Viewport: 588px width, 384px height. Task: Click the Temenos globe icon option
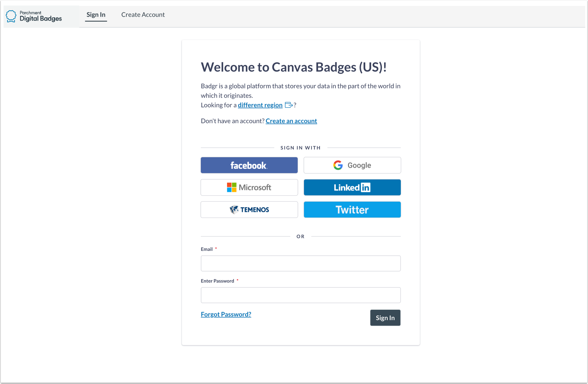click(x=234, y=209)
